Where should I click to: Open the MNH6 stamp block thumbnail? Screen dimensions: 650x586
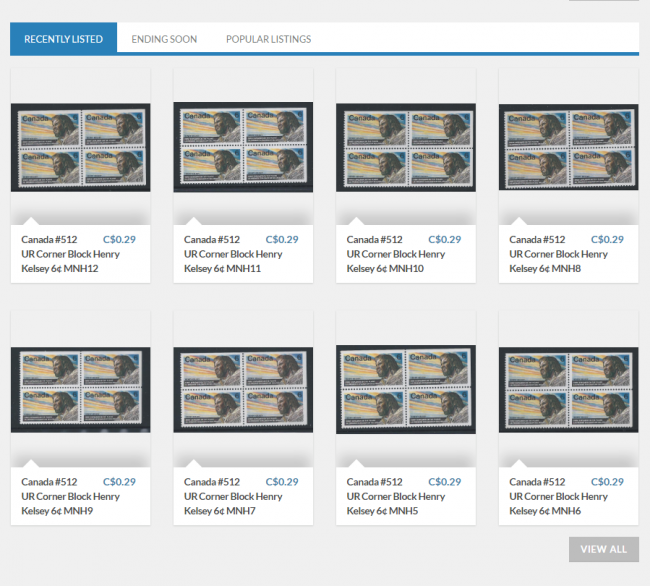click(568, 390)
